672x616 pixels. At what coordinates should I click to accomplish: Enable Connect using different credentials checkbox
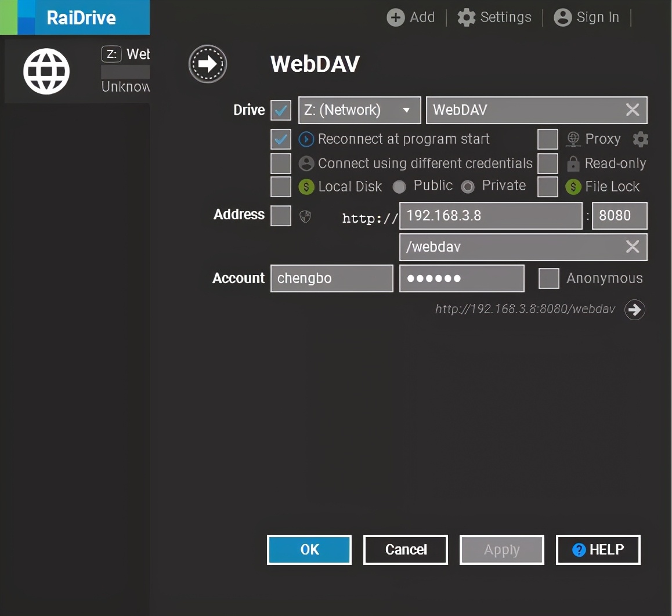coord(281,163)
